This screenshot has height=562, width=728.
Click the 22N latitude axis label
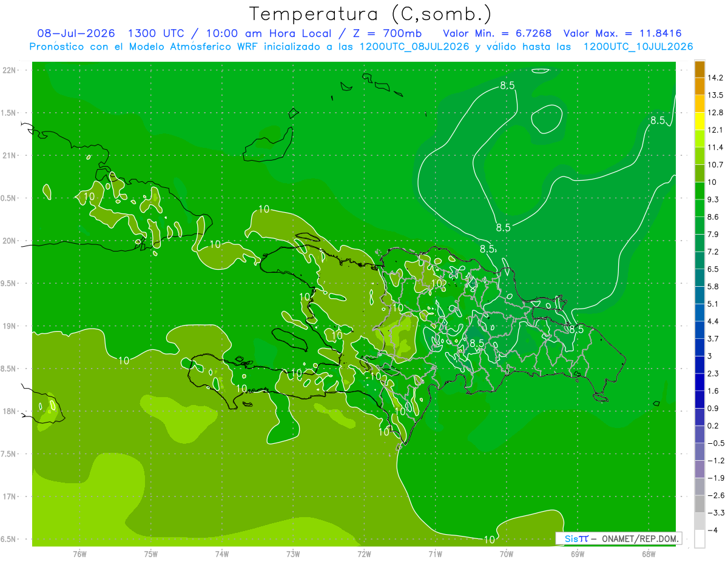click(x=9, y=70)
